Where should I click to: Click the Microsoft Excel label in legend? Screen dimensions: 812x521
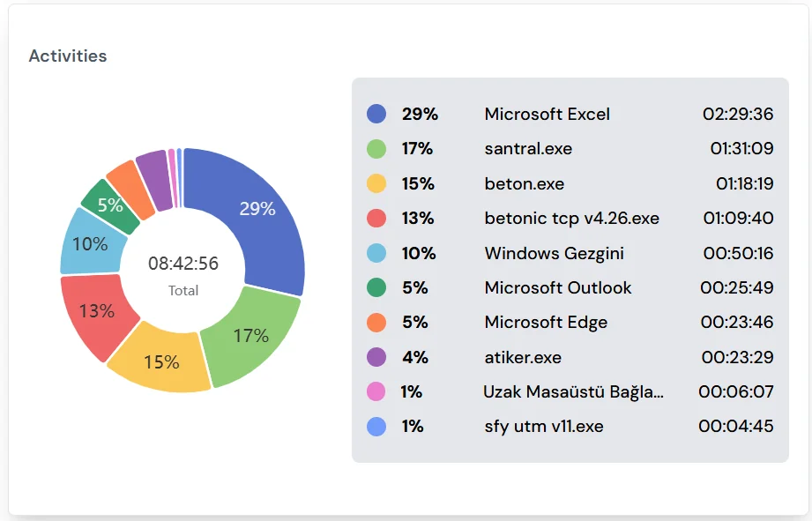tap(547, 114)
